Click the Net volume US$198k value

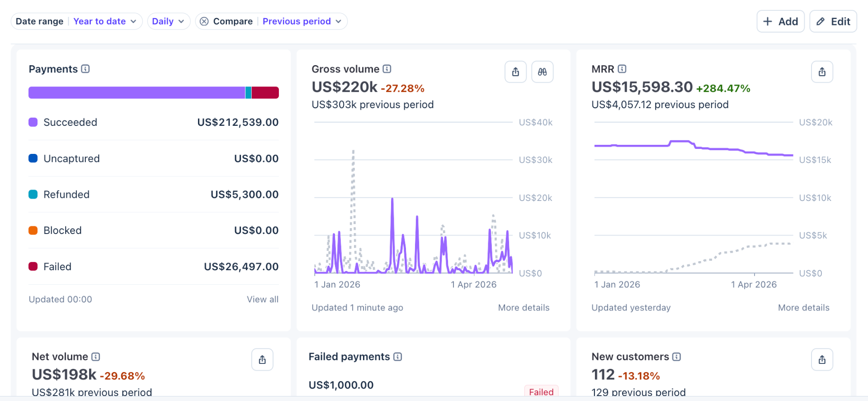point(64,375)
